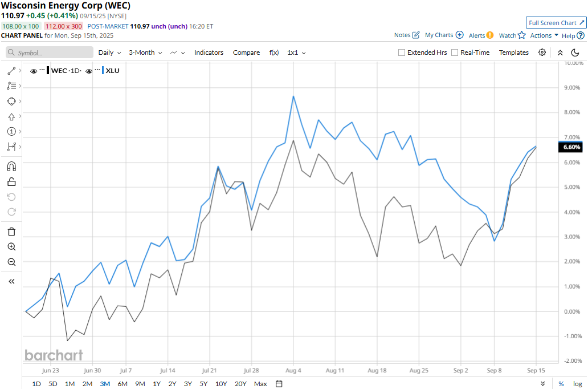Screen dimensions: 588x389
Task: Enable the Real-Time checkbox
Action: (x=455, y=52)
